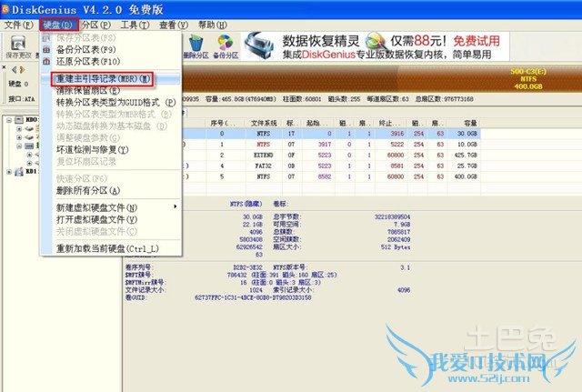Viewport: 582px width, 392px height.
Task: Click the icon beside 还原分区表(F10) menu entry
Action: pos(46,61)
